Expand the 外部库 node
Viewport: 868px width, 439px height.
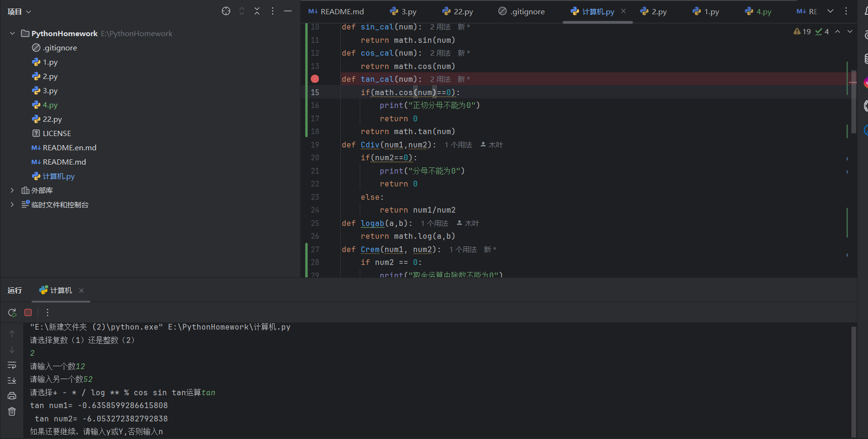[12, 190]
